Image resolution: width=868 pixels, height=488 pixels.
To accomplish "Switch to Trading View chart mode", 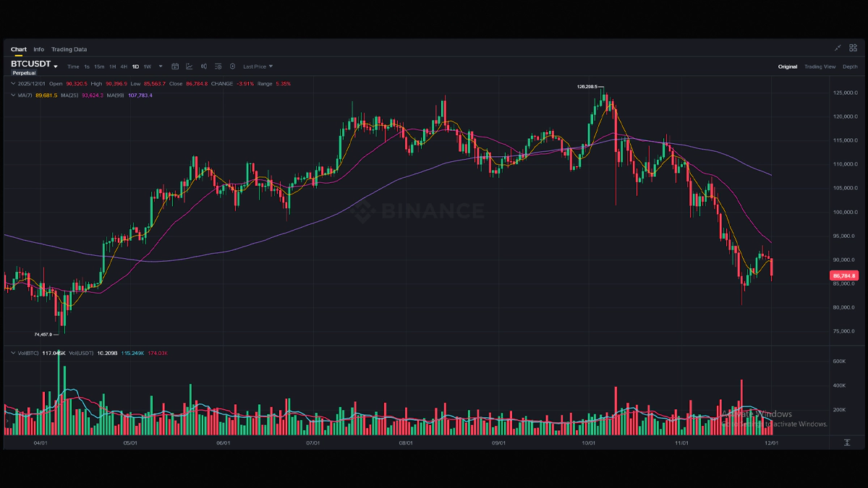I will coord(820,67).
